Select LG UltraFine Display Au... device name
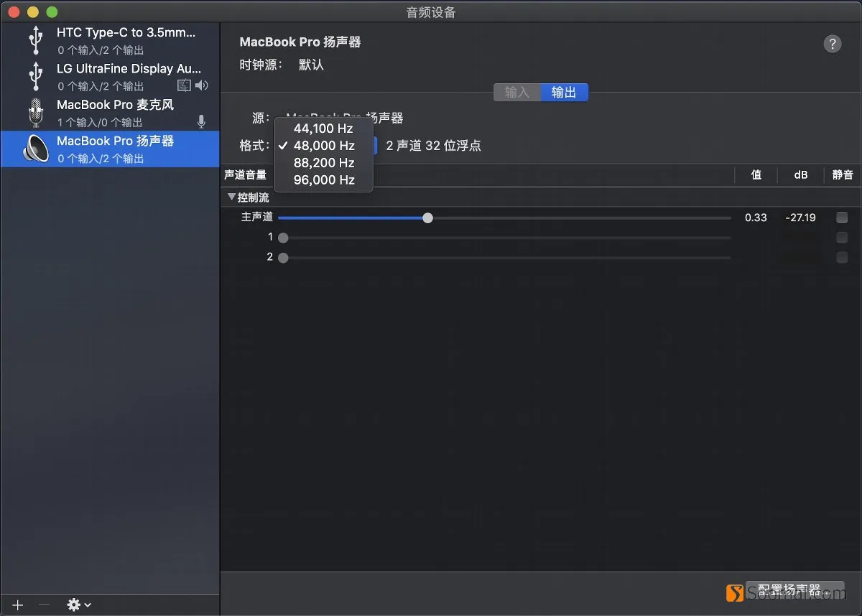862x616 pixels. click(129, 69)
